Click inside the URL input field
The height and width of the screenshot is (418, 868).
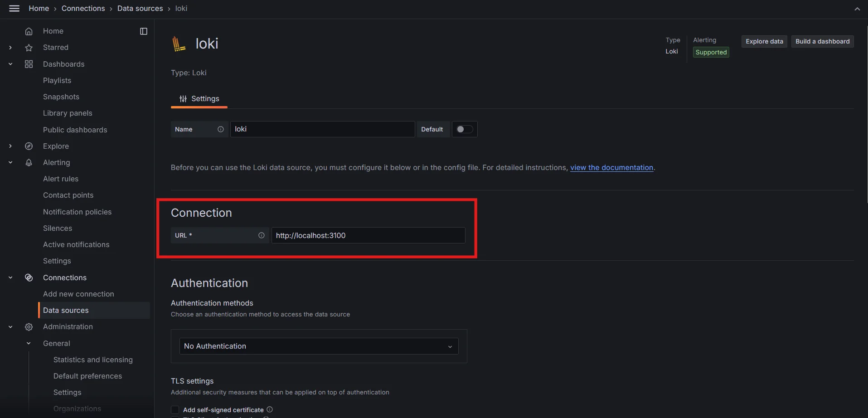coord(368,235)
